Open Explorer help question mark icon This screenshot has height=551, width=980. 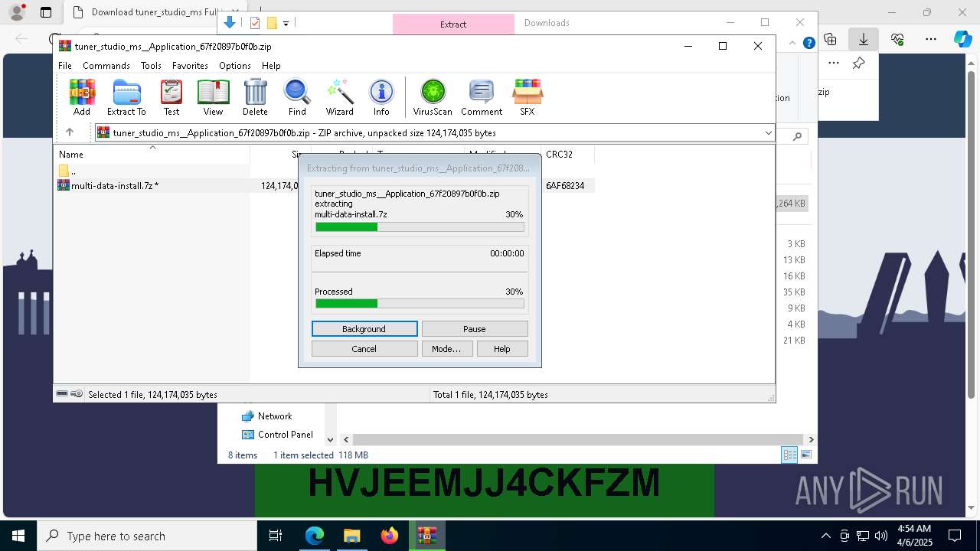pos(808,43)
